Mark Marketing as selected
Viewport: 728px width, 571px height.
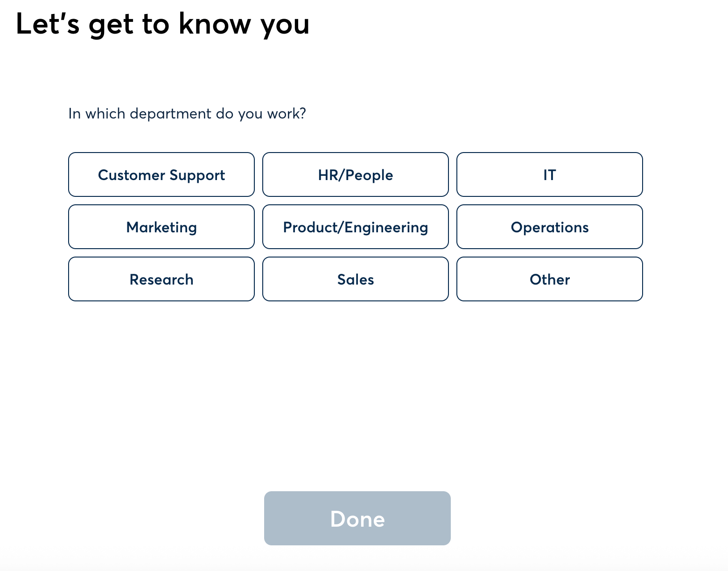161,227
